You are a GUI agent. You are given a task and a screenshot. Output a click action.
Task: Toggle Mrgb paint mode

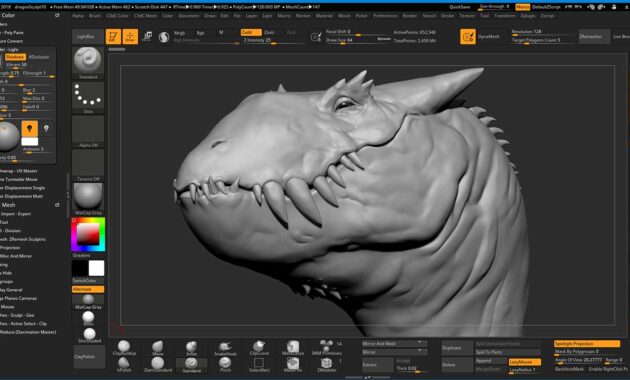coord(180,33)
